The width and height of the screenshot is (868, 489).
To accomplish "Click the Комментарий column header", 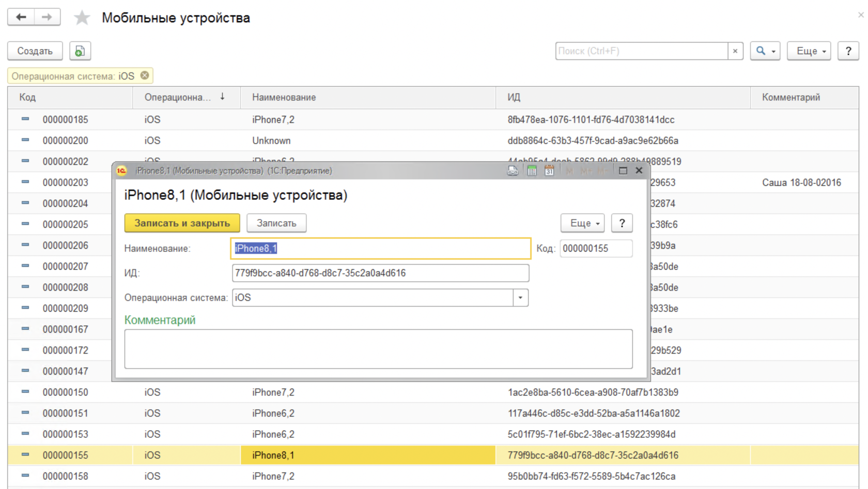I will [804, 97].
